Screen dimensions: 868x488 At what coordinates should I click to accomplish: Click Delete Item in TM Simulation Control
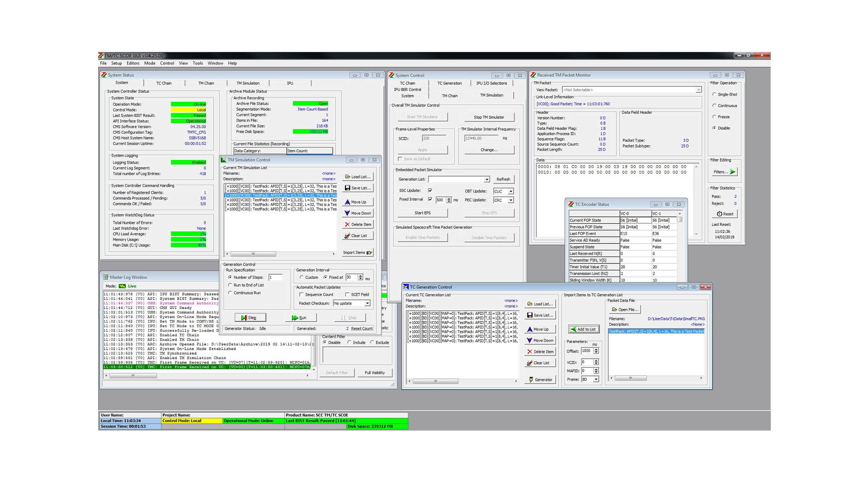(358, 225)
